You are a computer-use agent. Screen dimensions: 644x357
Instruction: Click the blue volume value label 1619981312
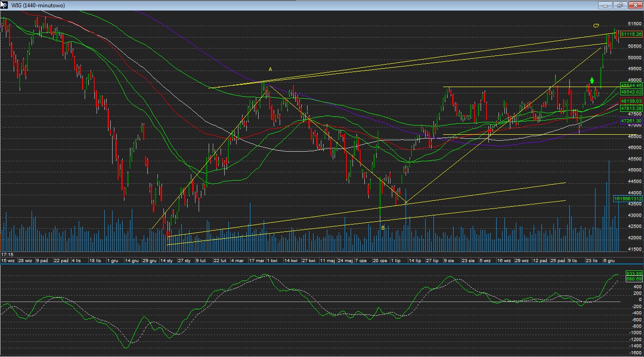(628, 198)
